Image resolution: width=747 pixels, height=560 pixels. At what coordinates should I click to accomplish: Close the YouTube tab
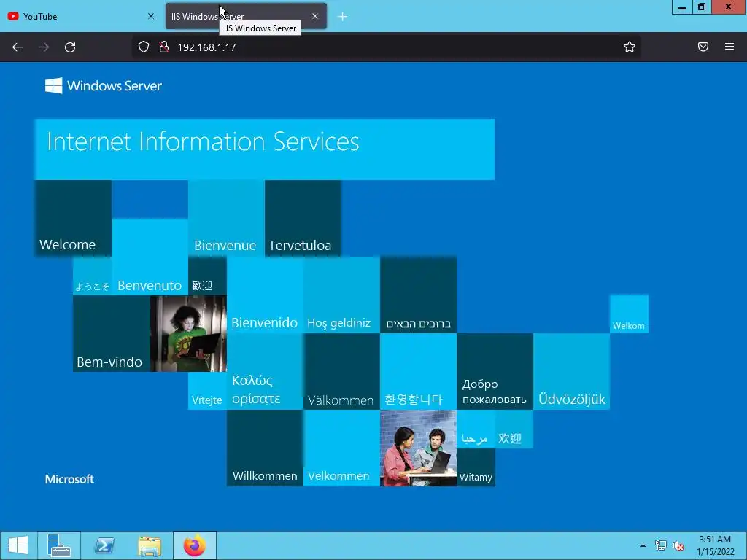tap(151, 16)
